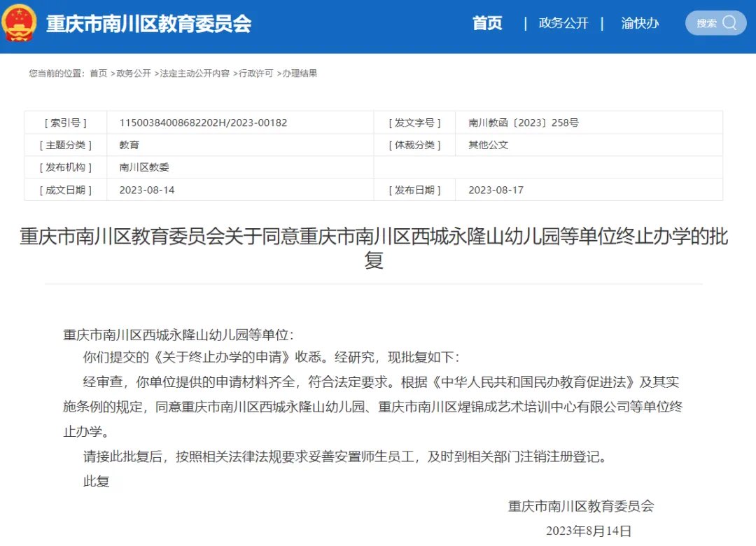Click the article headline about 终止办学的批复
This screenshot has height=546, width=756.
tap(374, 248)
